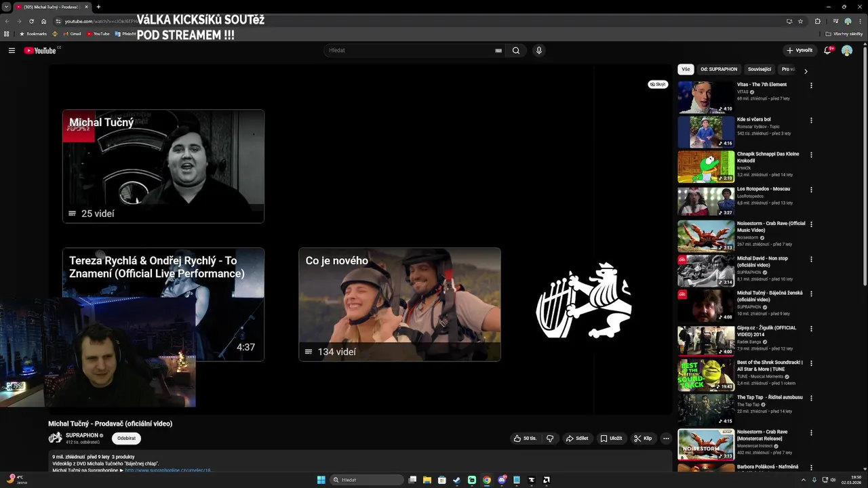Hide end screen with Skrýt button
The width and height of the screenshot is (868, 488).
658,84
